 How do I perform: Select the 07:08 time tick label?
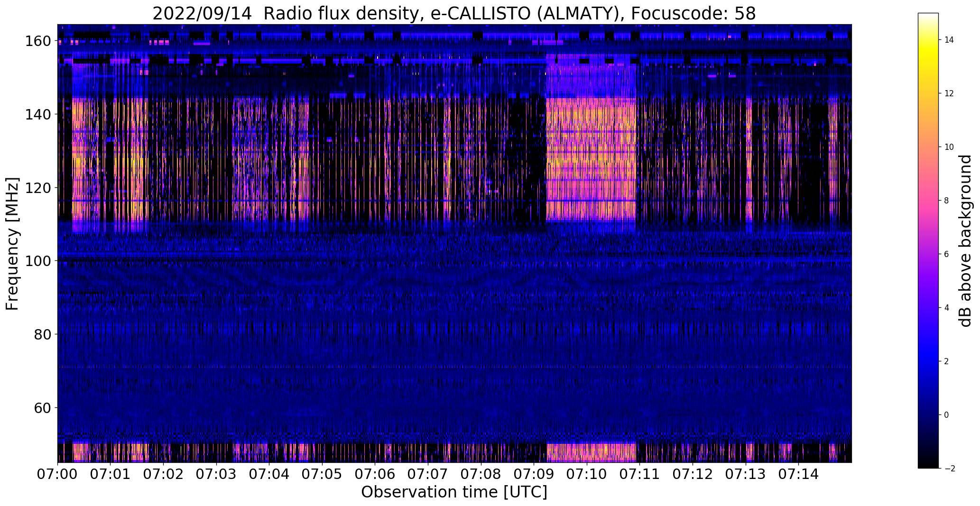[481, 474]
